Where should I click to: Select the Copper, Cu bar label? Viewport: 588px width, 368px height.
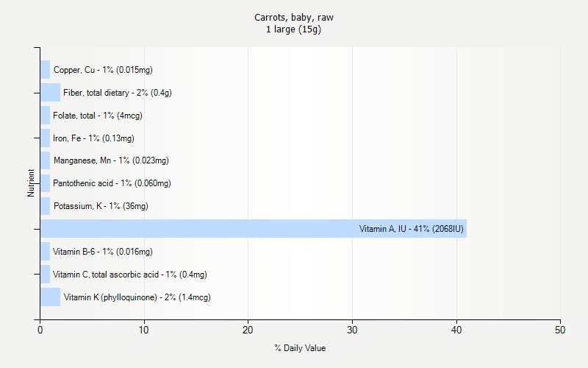[x=103, y=70]
